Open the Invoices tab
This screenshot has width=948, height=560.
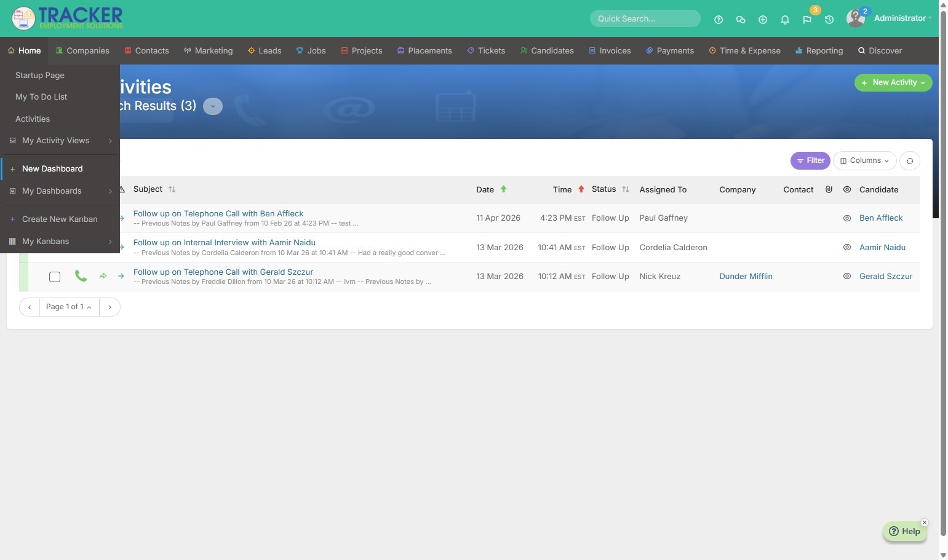click(610, 51)
